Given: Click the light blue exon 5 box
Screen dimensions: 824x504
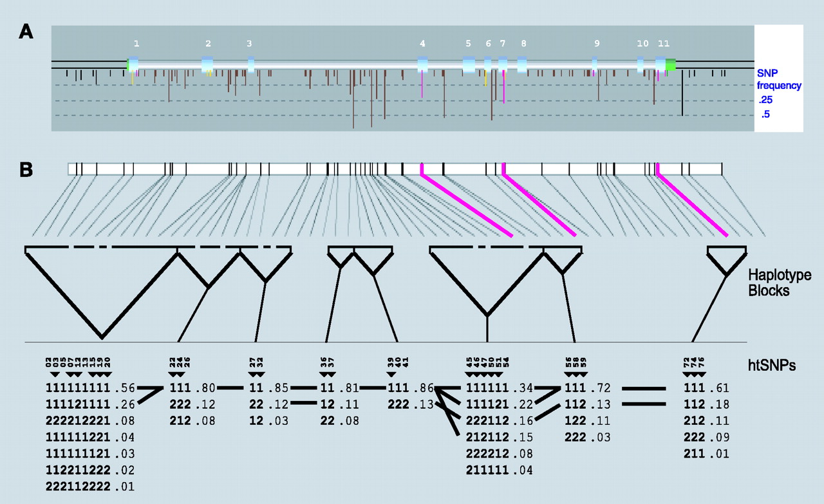Looking at the screenshot, I should [469, 64].
